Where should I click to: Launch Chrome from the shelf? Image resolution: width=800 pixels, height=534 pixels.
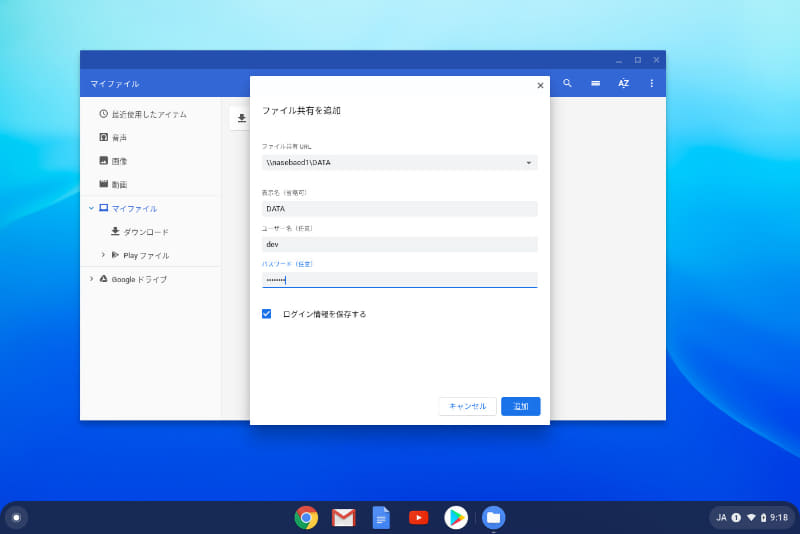tap(306, 518)
